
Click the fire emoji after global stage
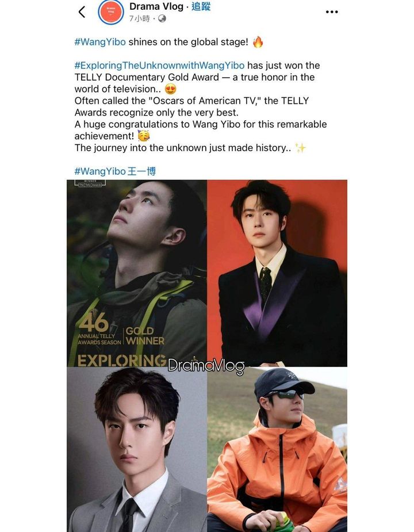coord(258,42)
